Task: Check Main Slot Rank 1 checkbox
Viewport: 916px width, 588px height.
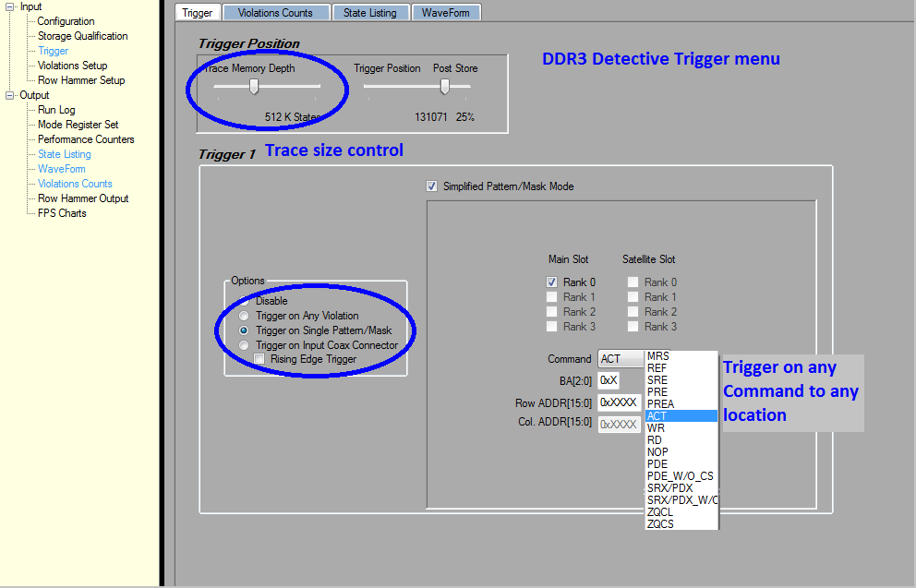Action: click(551, 296)
